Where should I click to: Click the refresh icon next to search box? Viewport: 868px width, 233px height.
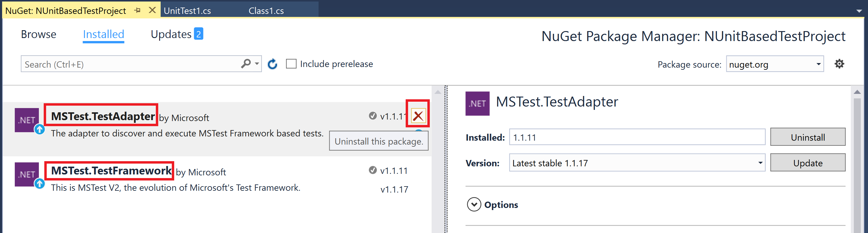(272, 64)
